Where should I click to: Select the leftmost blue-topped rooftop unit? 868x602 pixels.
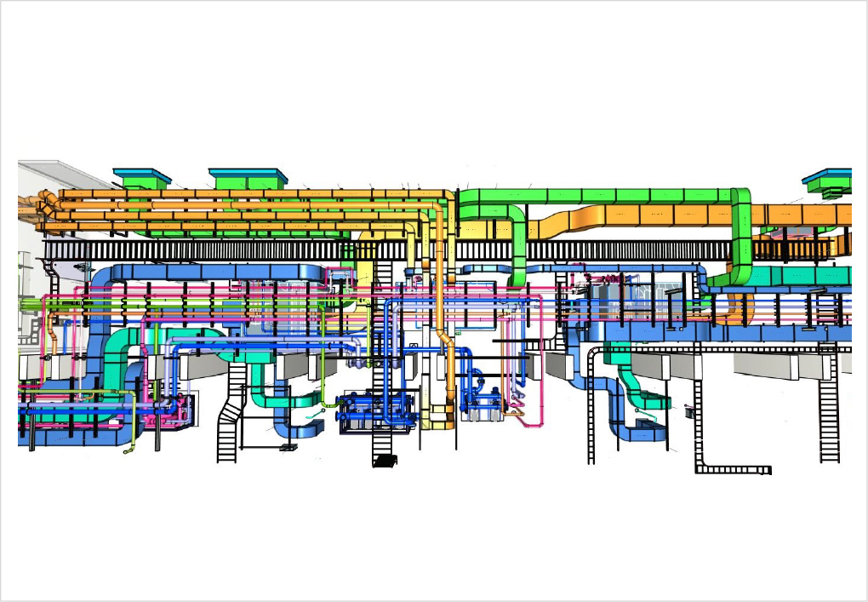click(141, 176)
